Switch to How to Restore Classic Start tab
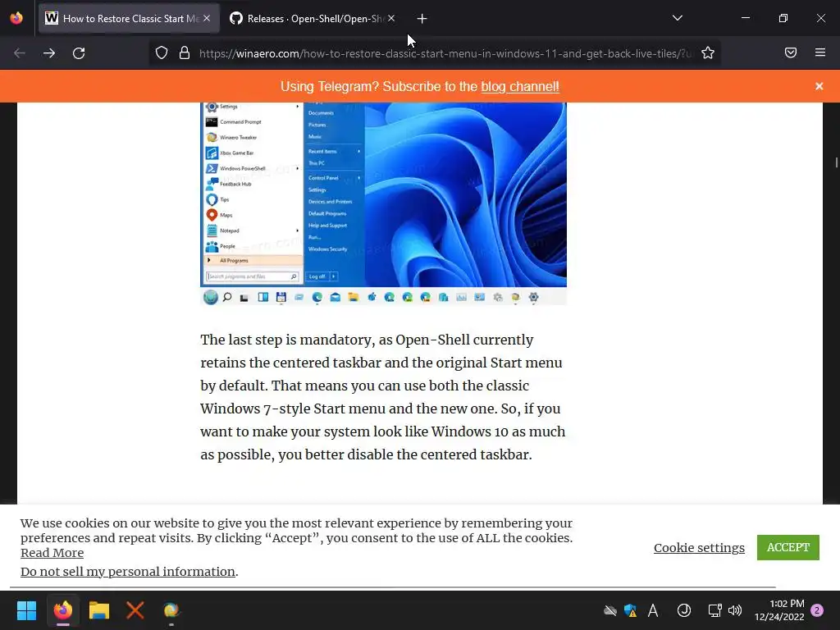This screenshot has width=840, height=630. 129,19
